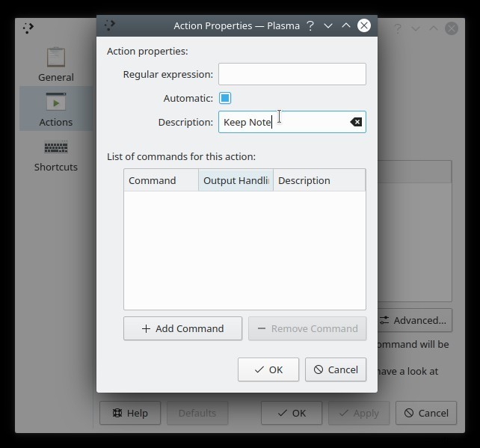Screen dimensions: 480x448
Task: Click the Output Handling column header
Action: 236,180
